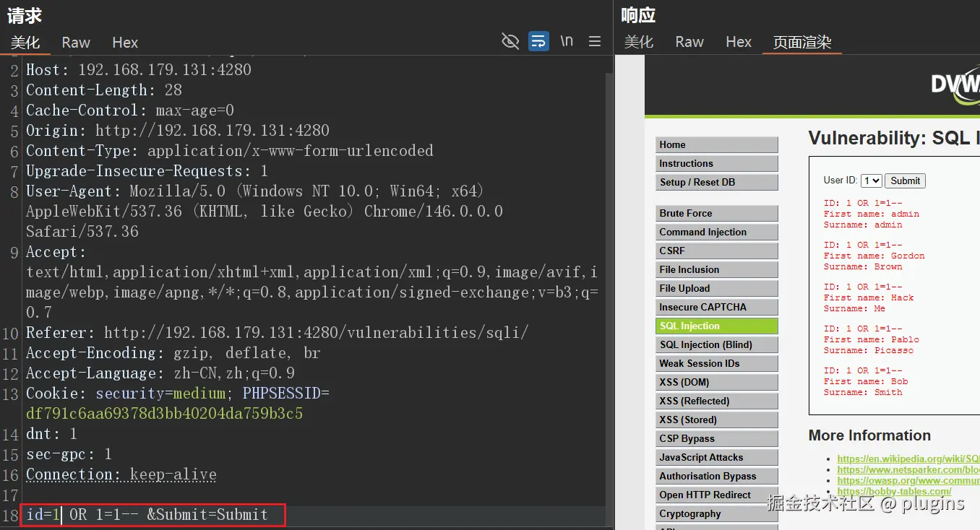Image resolution: width=980 pixels, height=530 pixels.
Task: Open the Insecure CAPTCHA page
Action: [717, 307]
